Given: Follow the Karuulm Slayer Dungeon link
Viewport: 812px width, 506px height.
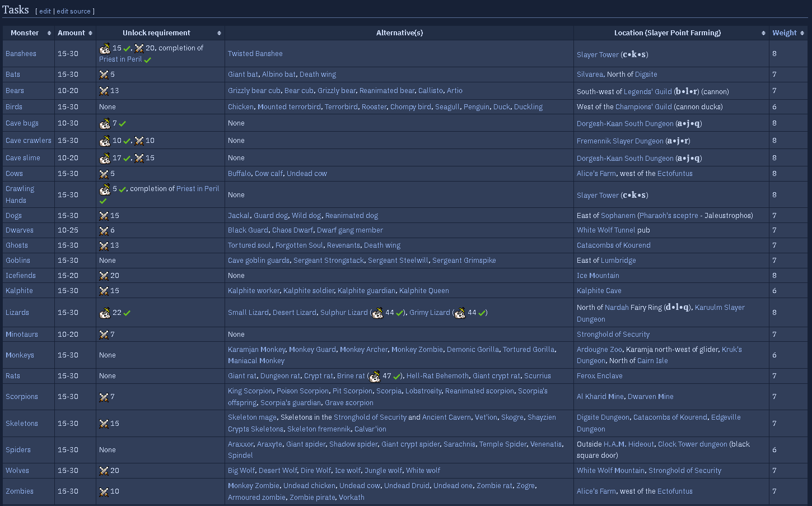Looking at the screenshot, I should pos(661,313).
